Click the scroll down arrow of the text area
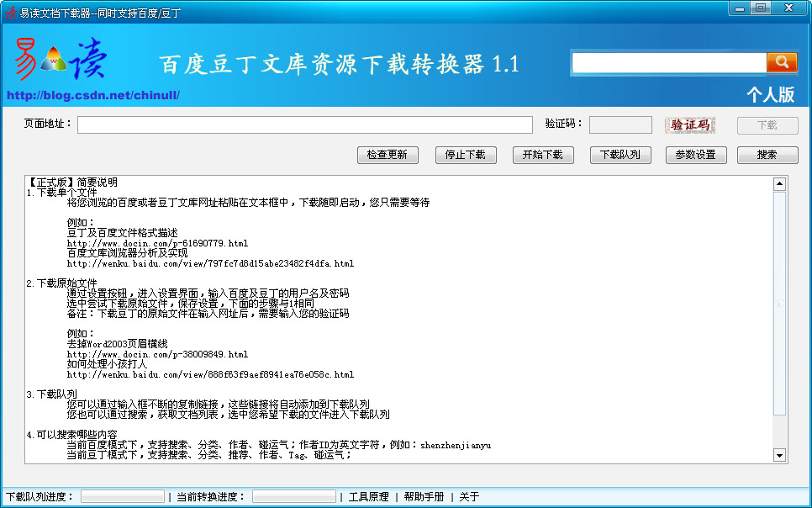 pos(779,455)
